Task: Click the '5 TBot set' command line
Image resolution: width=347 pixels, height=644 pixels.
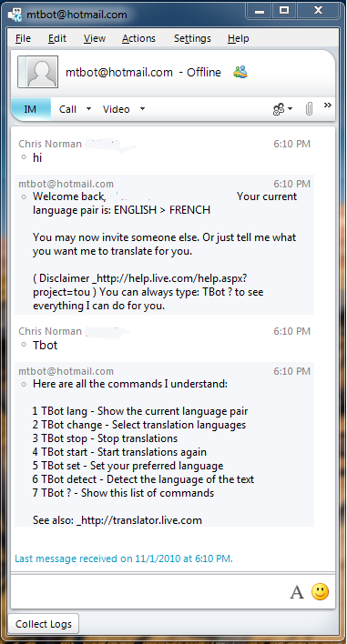Action: tap(128, 466)
